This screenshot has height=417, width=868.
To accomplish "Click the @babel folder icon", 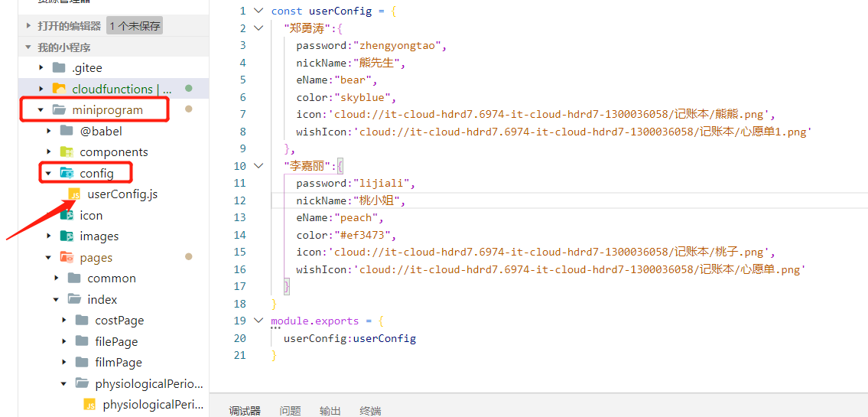I will point(66,131).
